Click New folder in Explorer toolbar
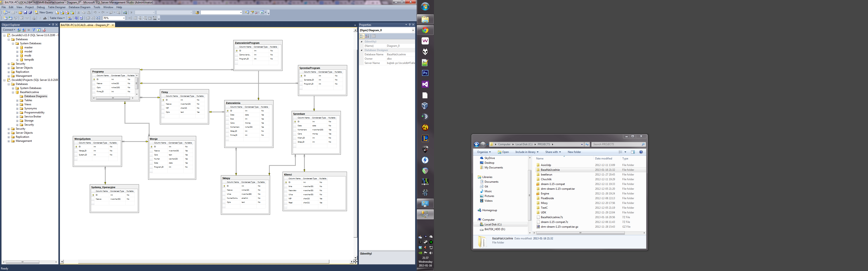This screenshot has height=271, width=868. coord(575,152)
